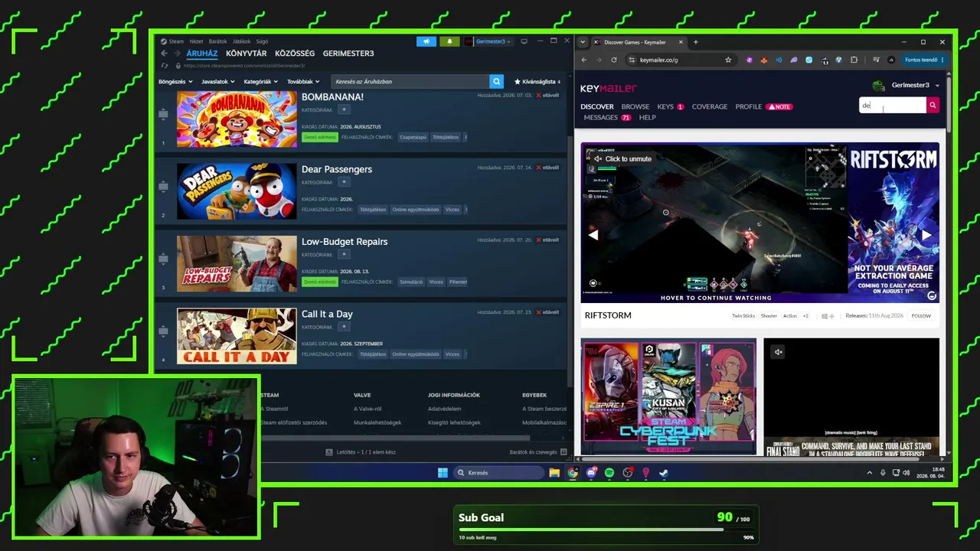Grab the reorder handle for Dear Passengers

tap(163, 186)
